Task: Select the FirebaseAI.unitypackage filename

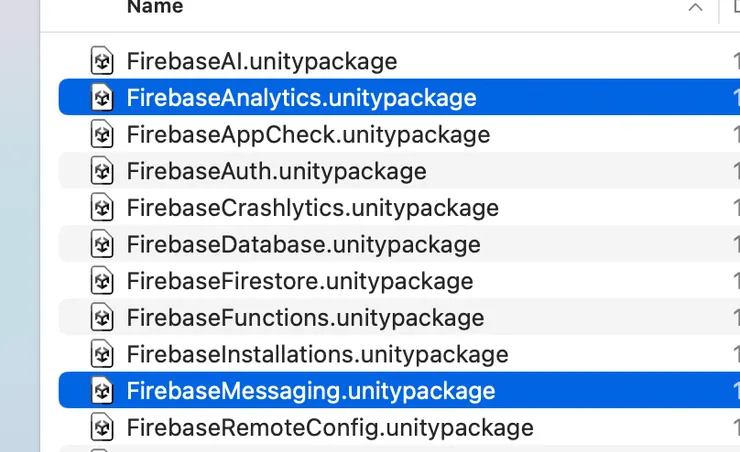Action: [x=261, y=61]
